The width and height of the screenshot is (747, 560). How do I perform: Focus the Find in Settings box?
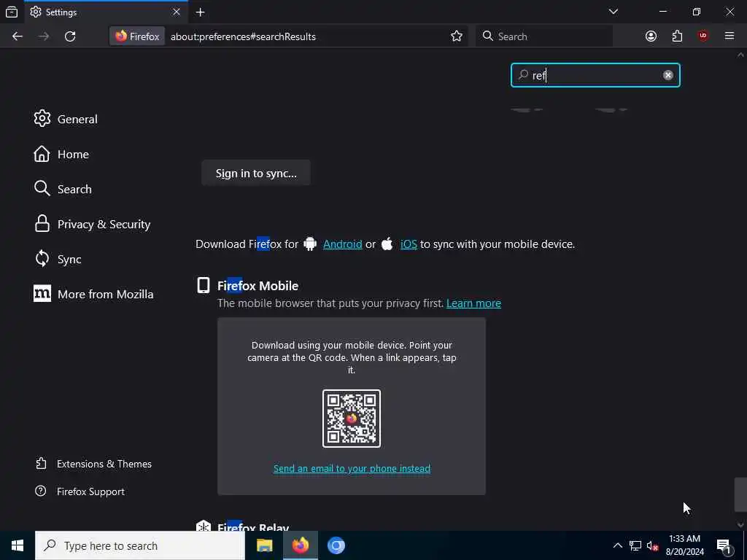[x=595, y=75]
